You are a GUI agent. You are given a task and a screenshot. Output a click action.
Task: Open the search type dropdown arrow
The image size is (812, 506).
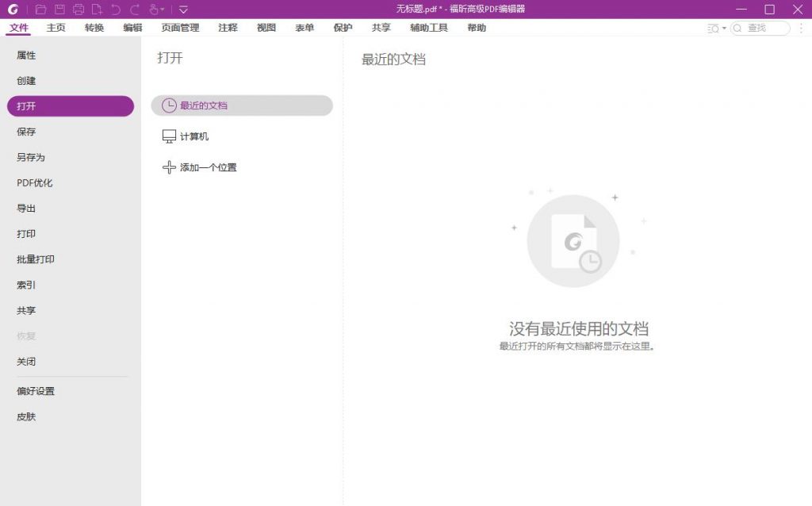(x=724, y=28)
